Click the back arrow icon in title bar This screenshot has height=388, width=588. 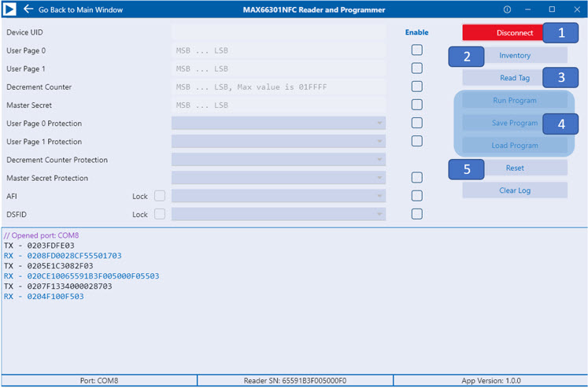coord(28,9)
